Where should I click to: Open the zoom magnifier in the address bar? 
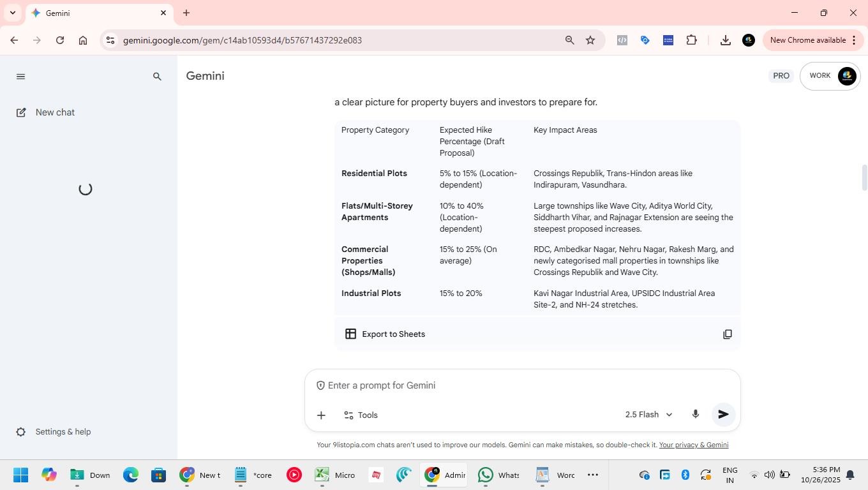(x=569, y=40)
